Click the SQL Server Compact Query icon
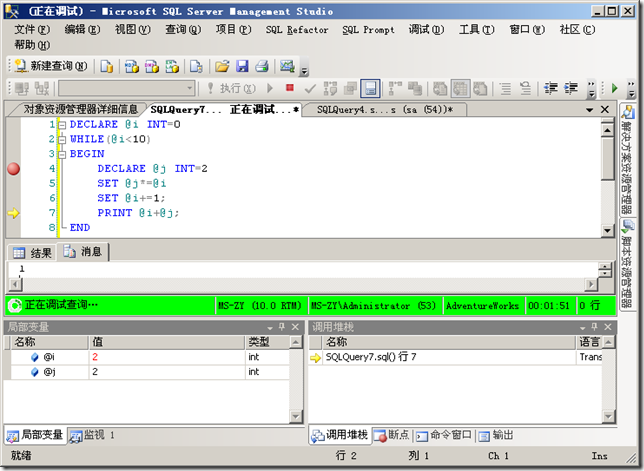The width and height of the screenshot is (644, 471). [x=196, y=66]
